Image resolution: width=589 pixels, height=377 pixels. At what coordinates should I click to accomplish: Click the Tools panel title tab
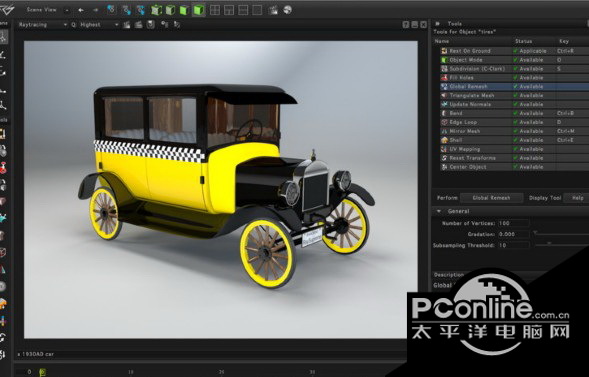point(455,23)
